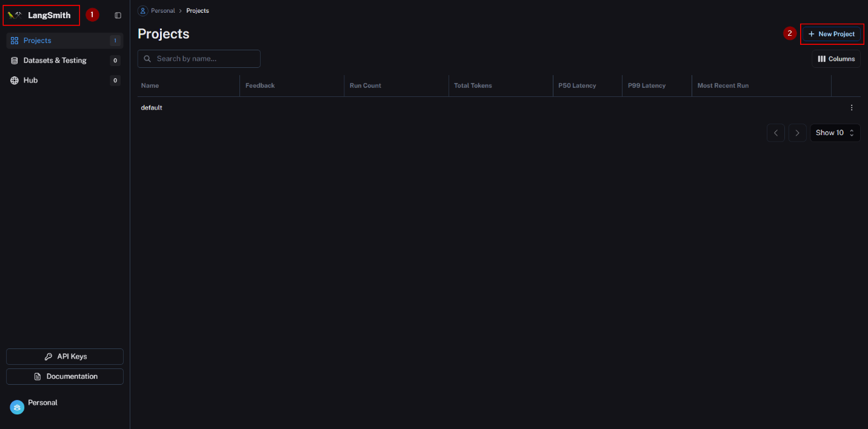The width and height of the screenshot is (868, 429).
Task: Open the Columns visibility selector
Action: point(836,59)
